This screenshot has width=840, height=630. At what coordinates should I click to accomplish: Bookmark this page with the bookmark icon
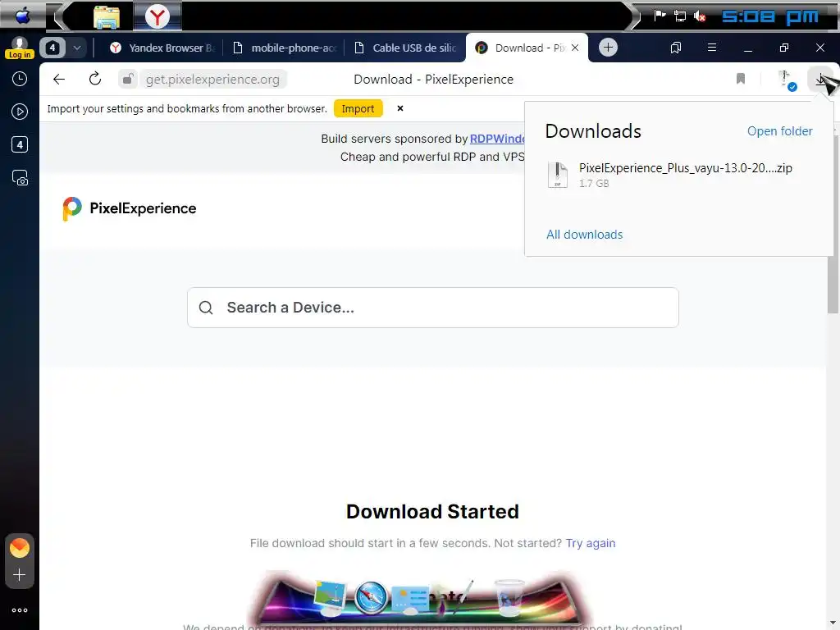click(741, 80)
